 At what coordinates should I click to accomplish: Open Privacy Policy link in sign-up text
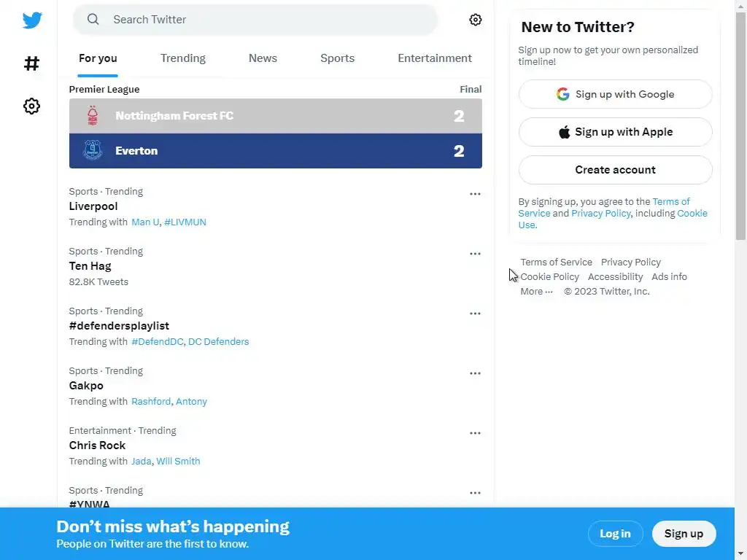coord(601,214)
